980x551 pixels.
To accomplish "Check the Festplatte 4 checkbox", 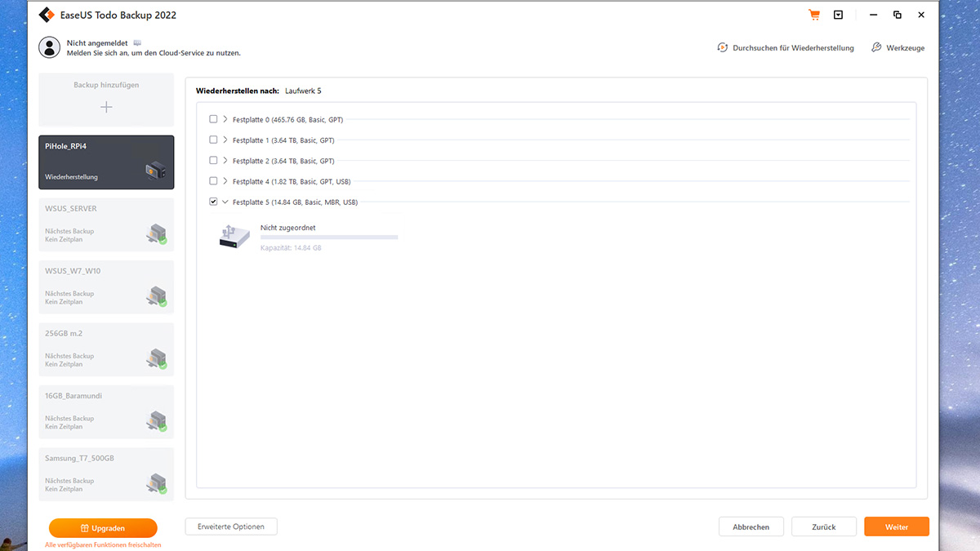I will coord(213,181).
